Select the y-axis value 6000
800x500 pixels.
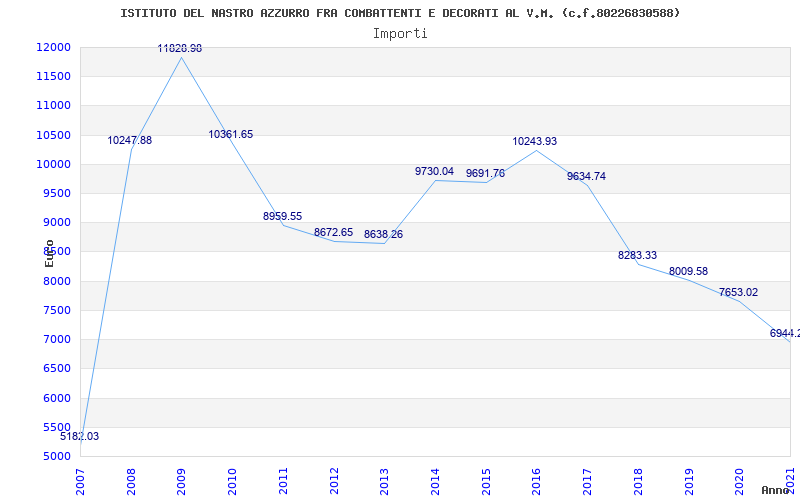pyautogui.click(x=56, y=398)
